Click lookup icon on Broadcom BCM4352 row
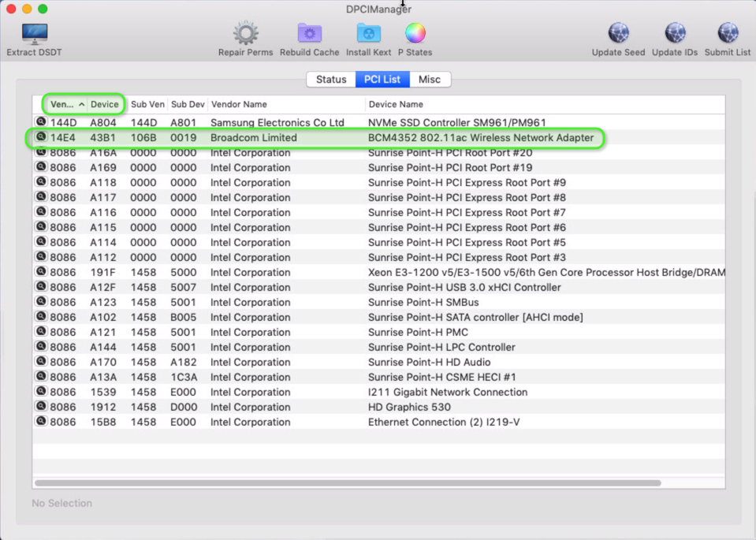Image resolution: width=756 pixels, height=540 pixels. (x=41, y=138)
